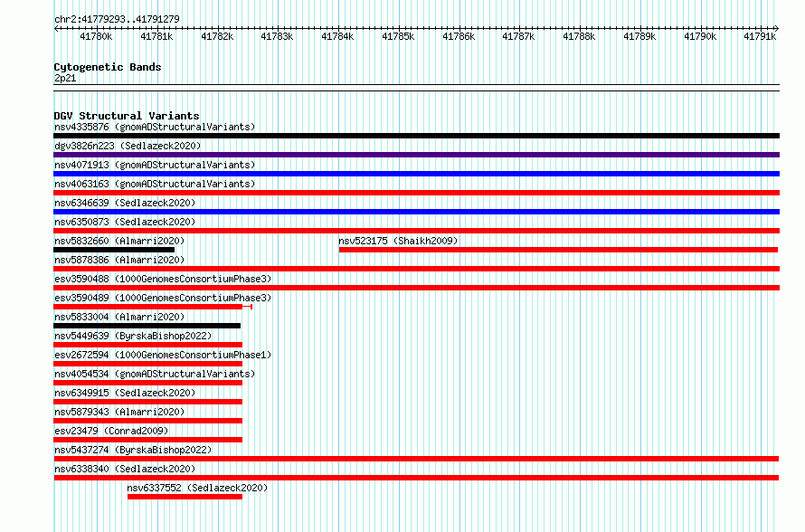Select the red nsv5878386 variant bar

coord(416,269)
